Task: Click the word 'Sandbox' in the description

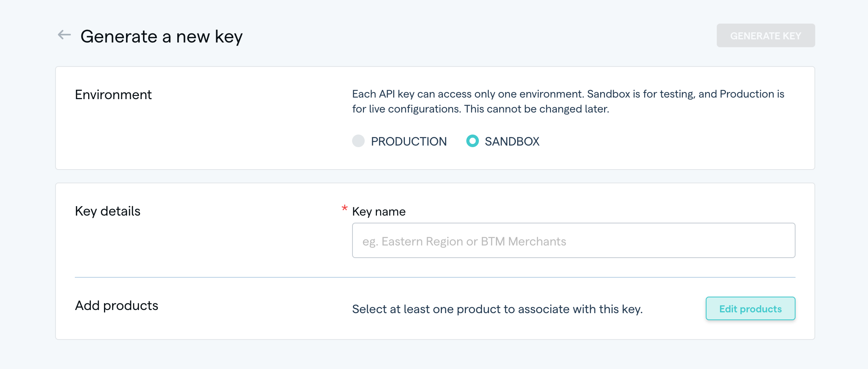Action: pos(608,94)
